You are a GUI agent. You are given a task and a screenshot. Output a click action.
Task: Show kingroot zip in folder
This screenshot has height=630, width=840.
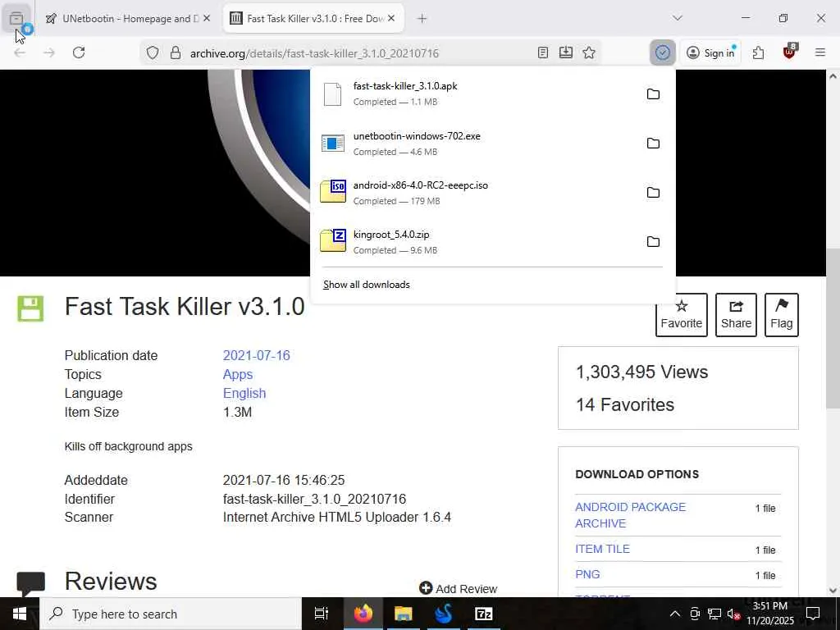[653, 242]
